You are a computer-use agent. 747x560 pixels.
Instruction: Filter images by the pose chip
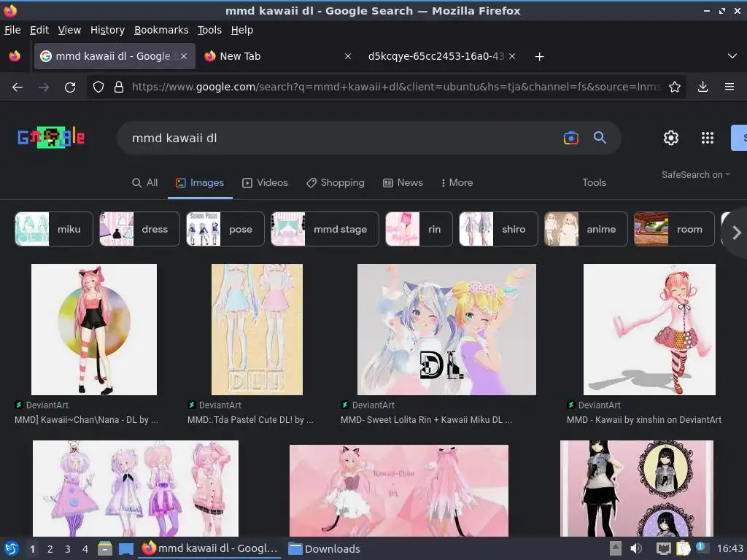click(x=225, y=229)
